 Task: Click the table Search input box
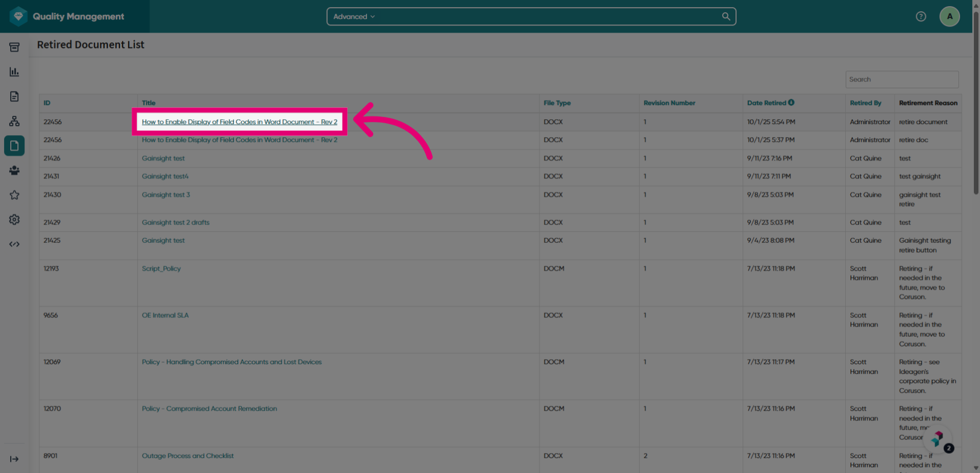click(x=902, y=80)
